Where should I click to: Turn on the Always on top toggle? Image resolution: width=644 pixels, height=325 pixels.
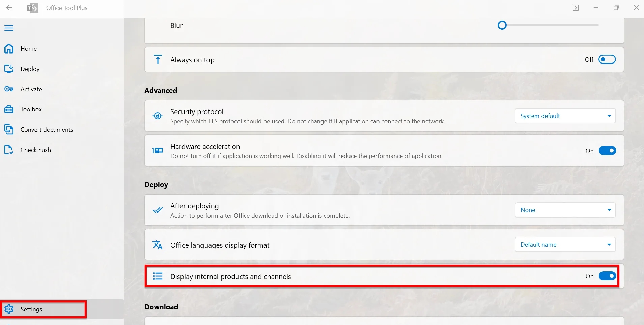607,59
